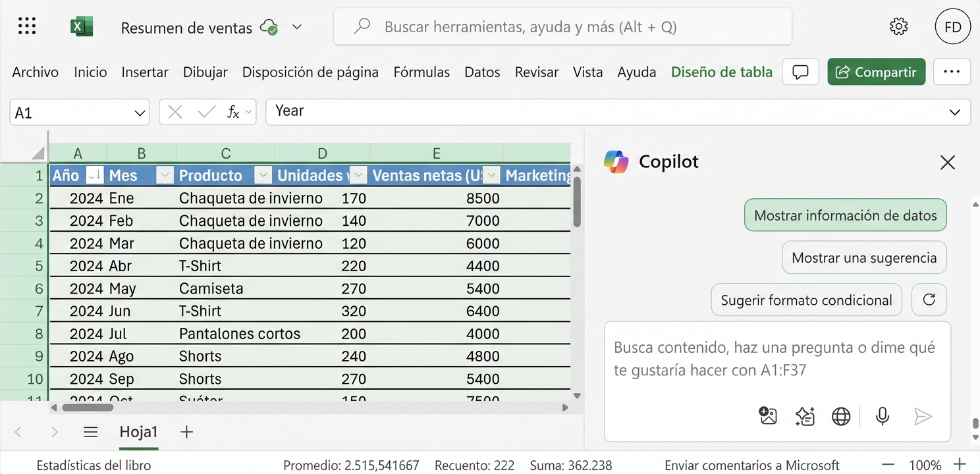
Task: Open the app launcher waffle icon
Action: tap(26, 26)
